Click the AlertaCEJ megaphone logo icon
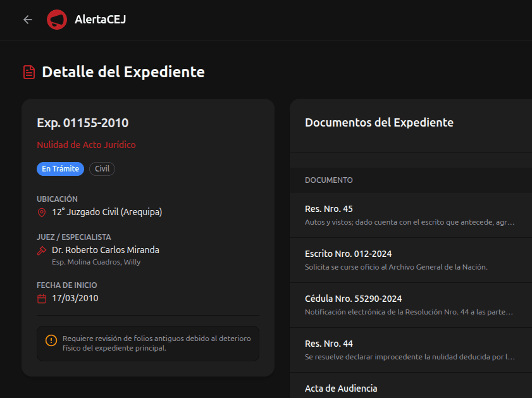 (x=57, y=19)
